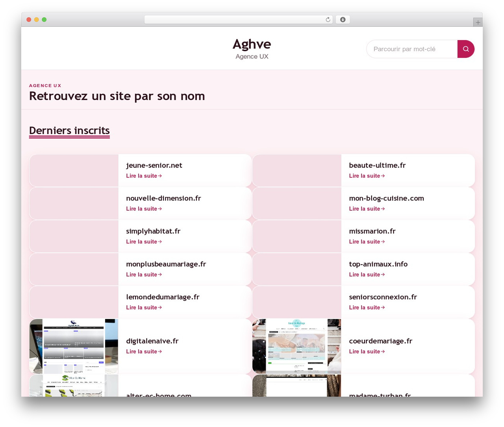Click Lire la suite under top-animaux.info
Image resolution: width=504 pixels, height=427 pixels.
point(367,275)
